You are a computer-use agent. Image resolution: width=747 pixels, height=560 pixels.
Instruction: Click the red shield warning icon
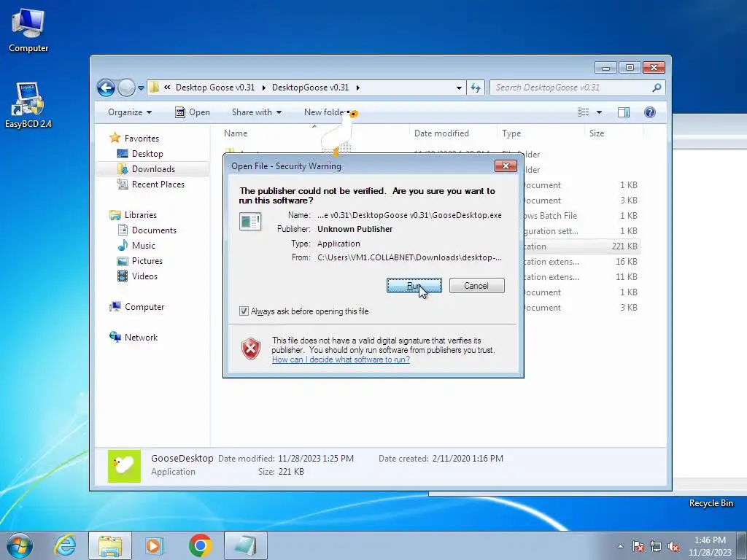[251, 349]
